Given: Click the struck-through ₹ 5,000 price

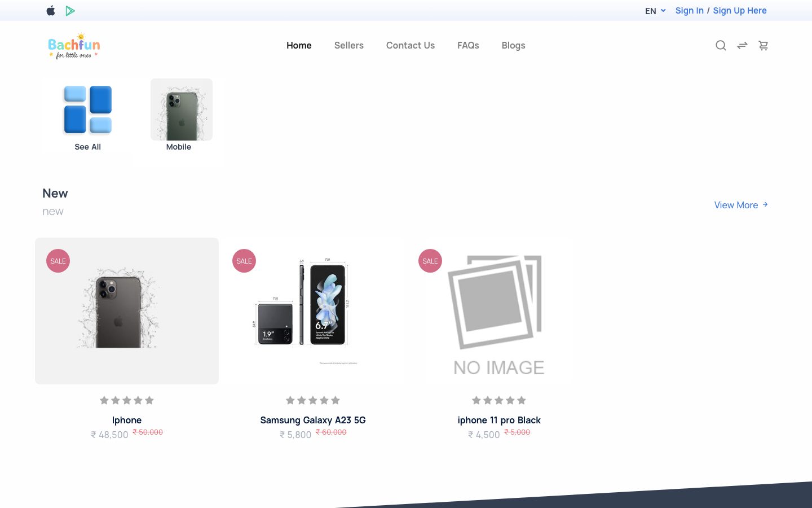Looking at the screenshot, I should click(x=517, y=432).
